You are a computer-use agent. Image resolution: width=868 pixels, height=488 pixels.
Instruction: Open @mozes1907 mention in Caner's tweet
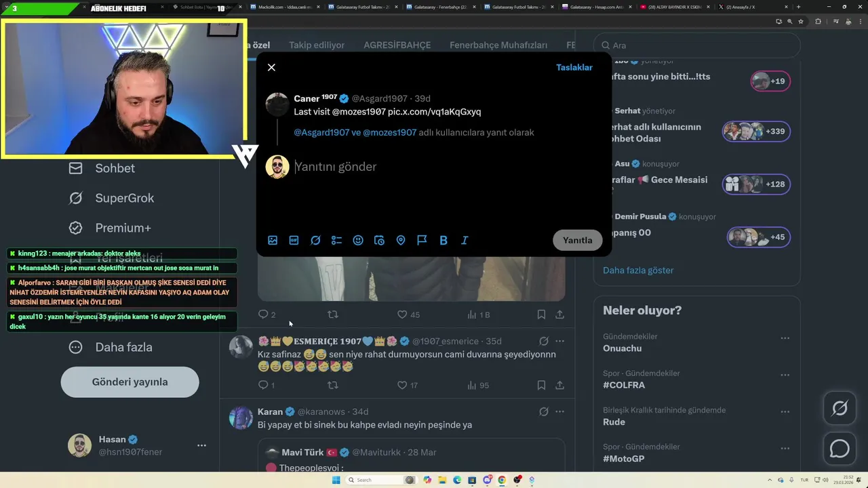click(359, 112)
